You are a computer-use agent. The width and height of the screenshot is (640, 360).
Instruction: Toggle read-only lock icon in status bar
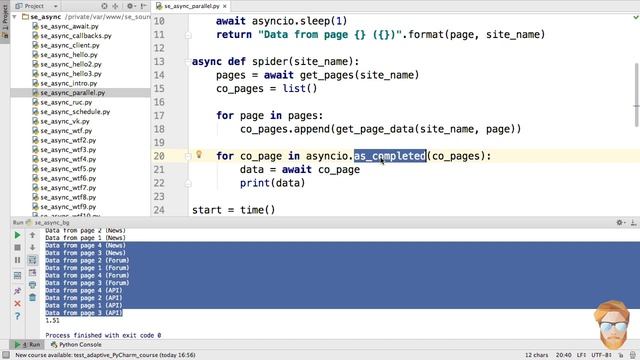coord(621,355)
